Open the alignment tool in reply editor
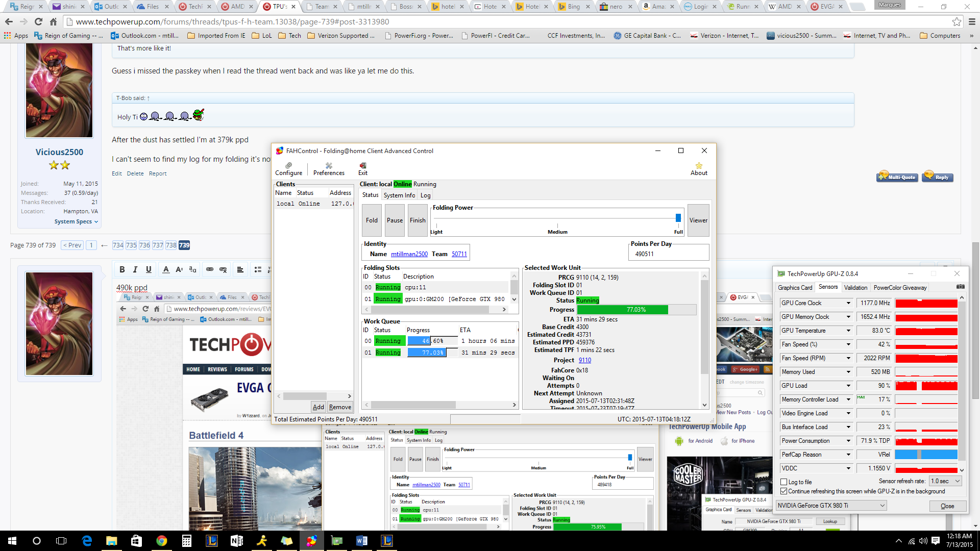Image resolution: width=980 pixels, height=551 pixels. (240, 269)
